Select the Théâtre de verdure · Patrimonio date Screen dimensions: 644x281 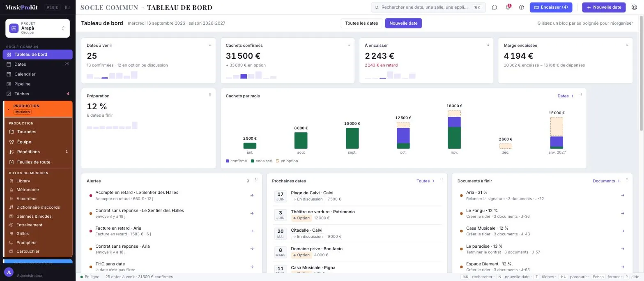(357, 215)
